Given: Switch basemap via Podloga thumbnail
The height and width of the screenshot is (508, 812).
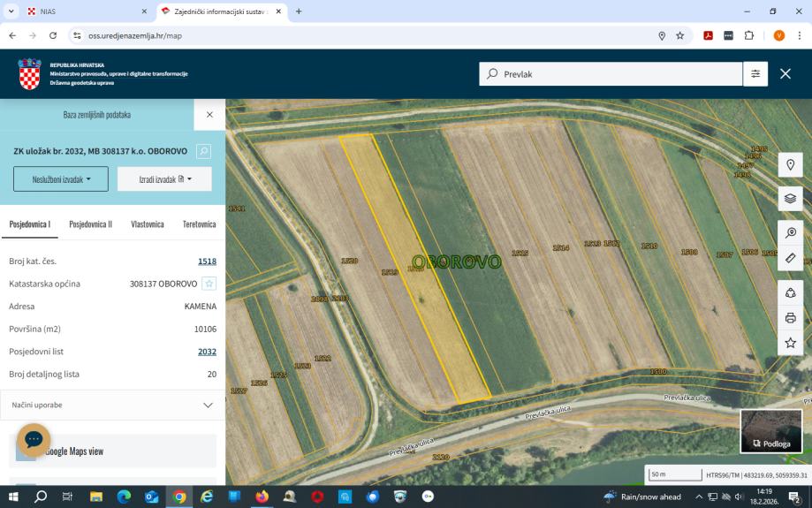Looking at the screenshot, I should click(x=771, y=431).
